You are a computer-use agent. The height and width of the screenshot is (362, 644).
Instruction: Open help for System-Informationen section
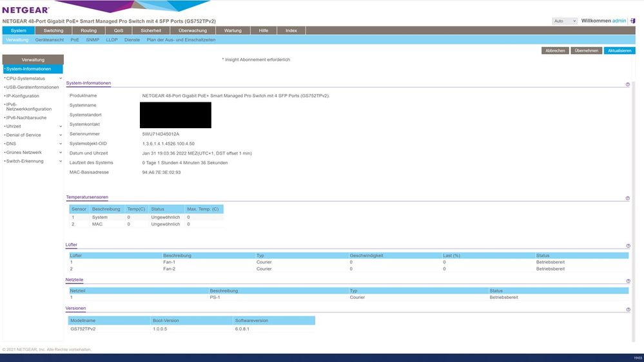tap(628, 84)
